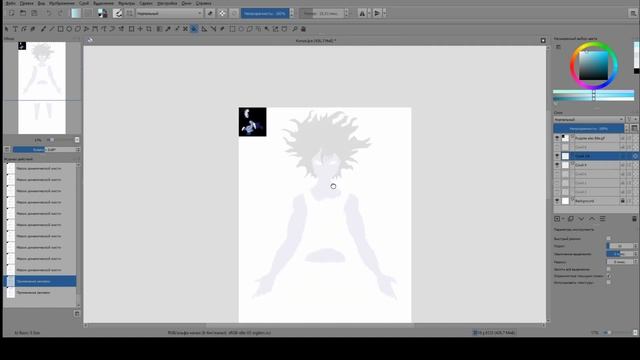Open the horizontal mirror options arrow

point(369,13)
